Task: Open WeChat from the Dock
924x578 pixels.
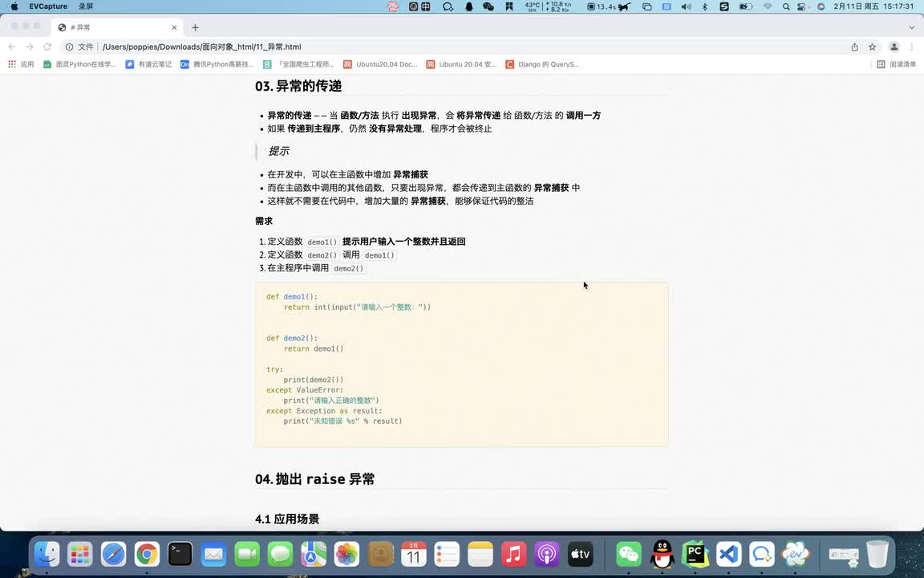Action: (x=629, y=555)
